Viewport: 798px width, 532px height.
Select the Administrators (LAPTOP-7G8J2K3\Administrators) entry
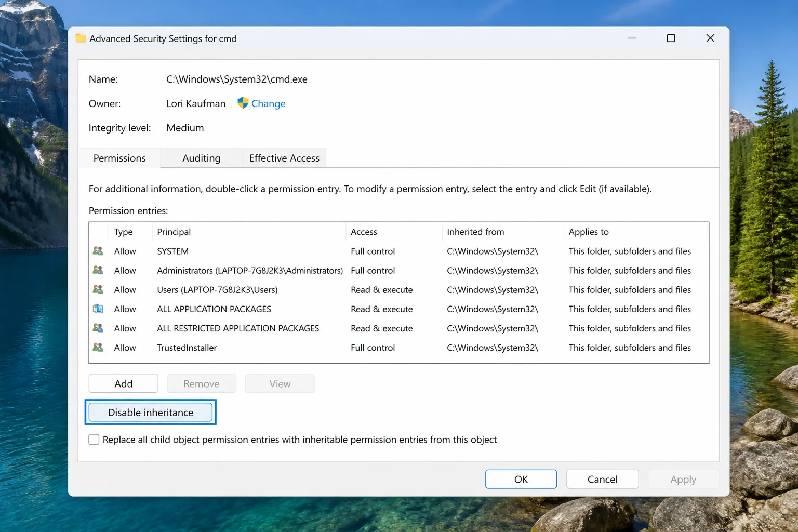[250, 270]
